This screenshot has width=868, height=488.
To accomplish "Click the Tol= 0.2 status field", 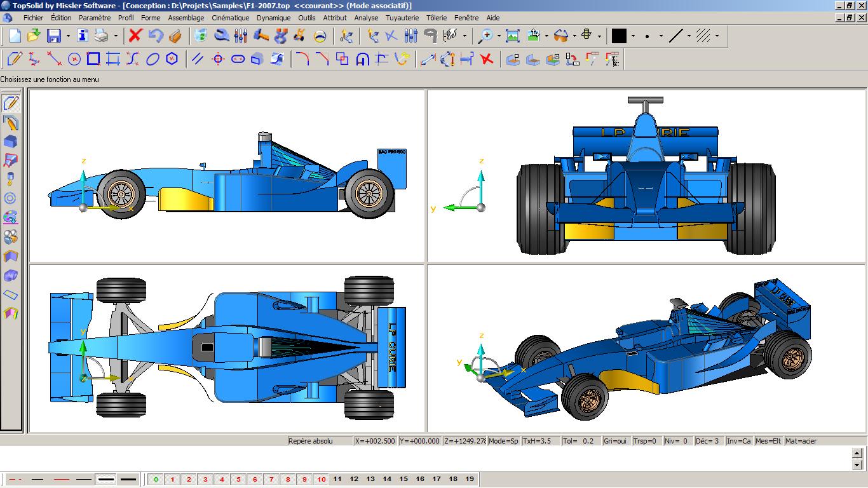I will 580,441.
